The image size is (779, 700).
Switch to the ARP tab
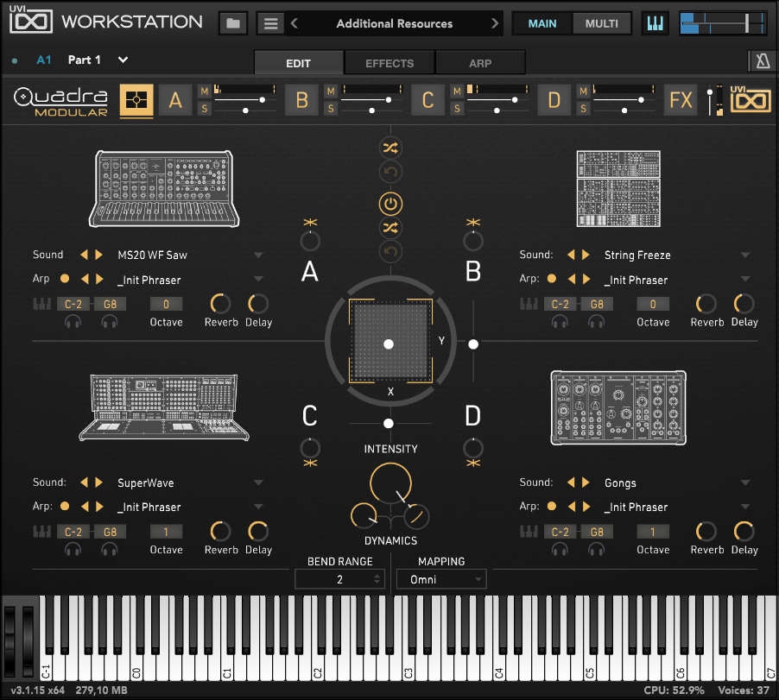(480, 63)
